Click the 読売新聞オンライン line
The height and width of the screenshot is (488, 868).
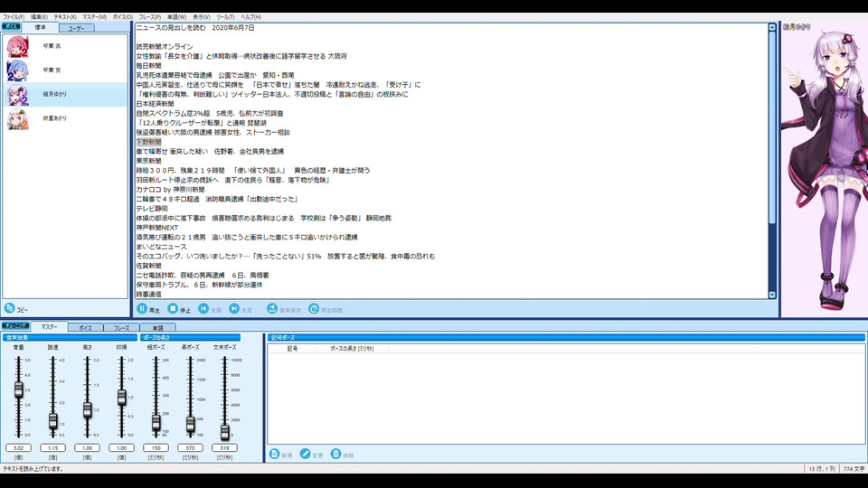point(165,46)
